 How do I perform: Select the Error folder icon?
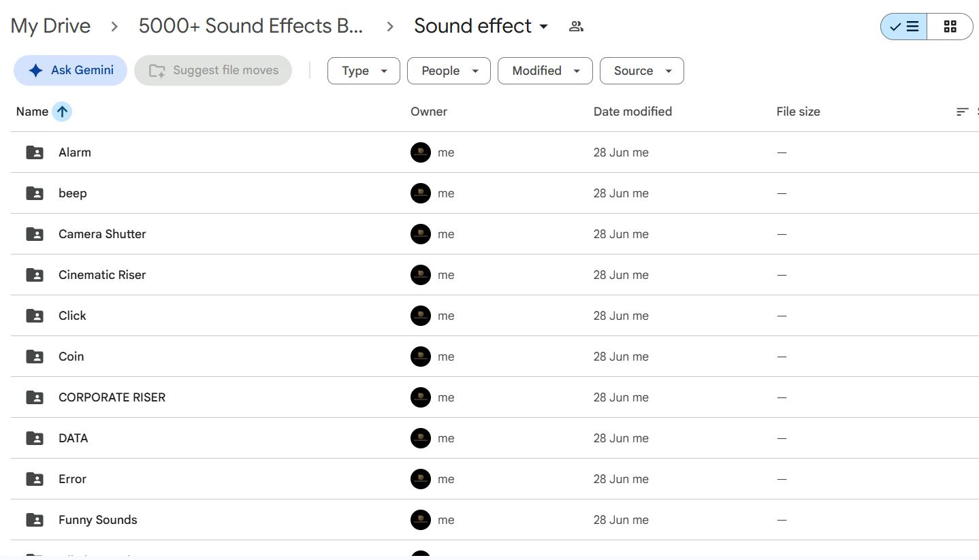35,479
